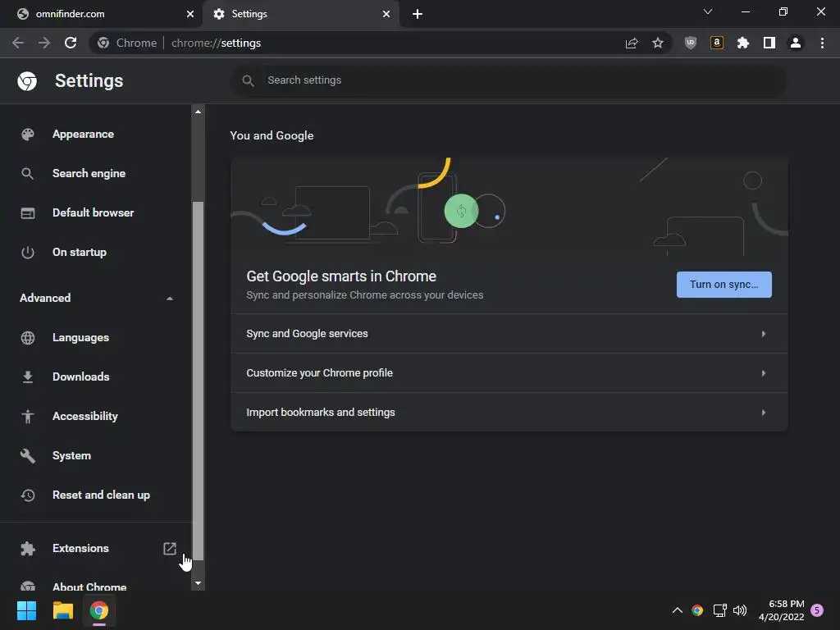Expand Customize your Chrome profile row
Image resolution: width=840 pixels, height=630 pixels.
pyautogui.click(x=509, y=373)
